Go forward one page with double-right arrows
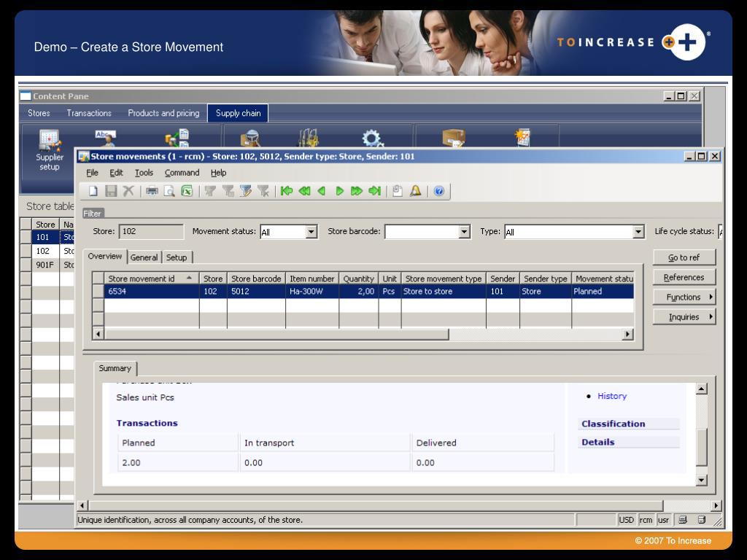 356,191
